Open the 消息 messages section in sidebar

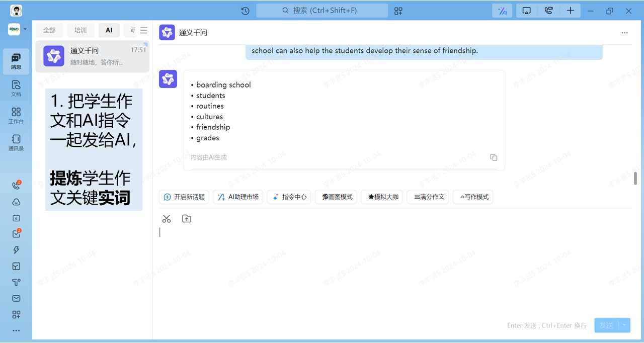pyautogui.click(x=16, y=61)
